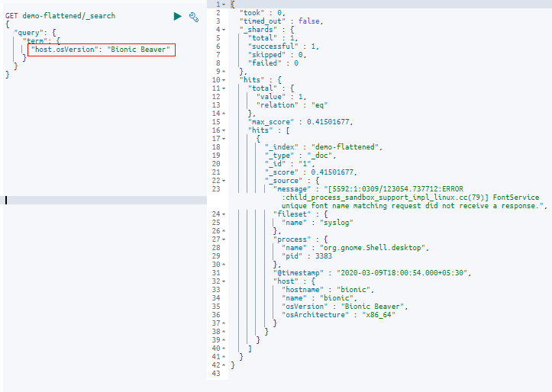Collapse the root object at line 1
Screen dimensions: 552x392
pos(224,5)
